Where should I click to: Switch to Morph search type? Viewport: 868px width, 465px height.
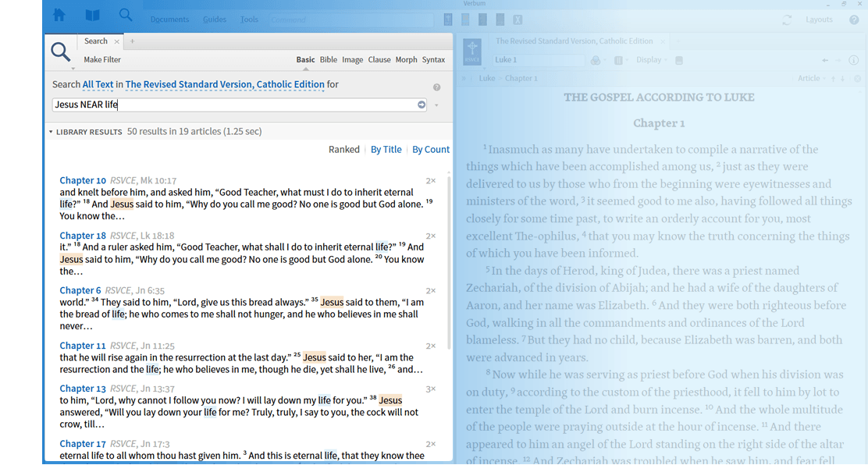(407, 60)
